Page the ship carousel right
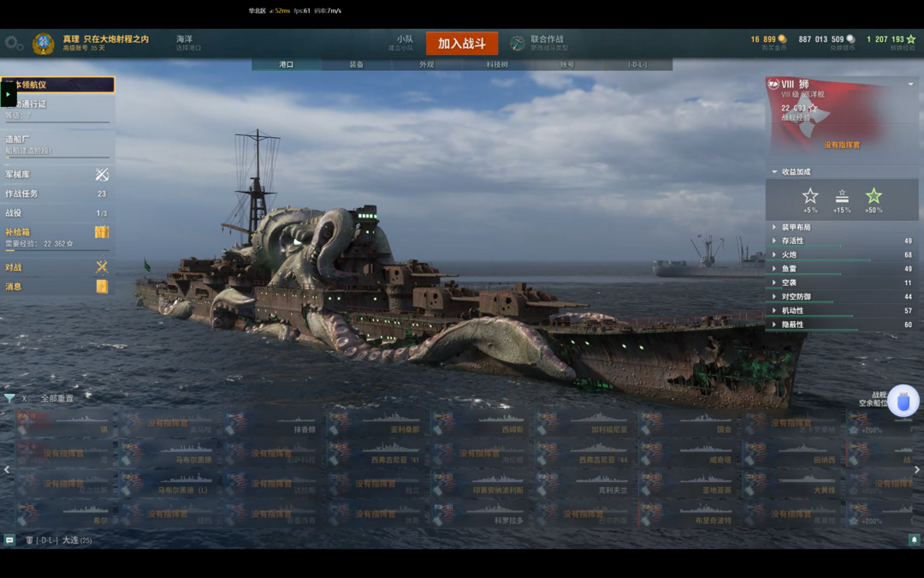This screenshot has width=924, height=578. click(x=917, y=469)
